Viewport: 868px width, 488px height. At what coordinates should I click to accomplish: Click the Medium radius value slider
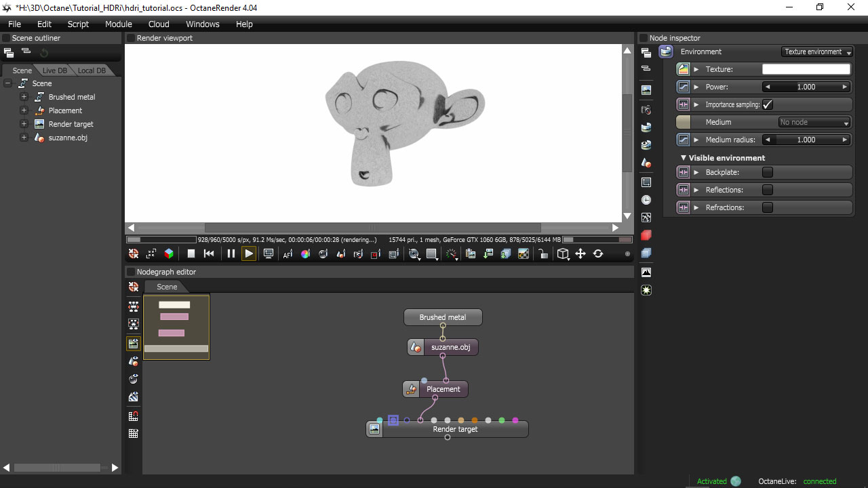(806, 140)
